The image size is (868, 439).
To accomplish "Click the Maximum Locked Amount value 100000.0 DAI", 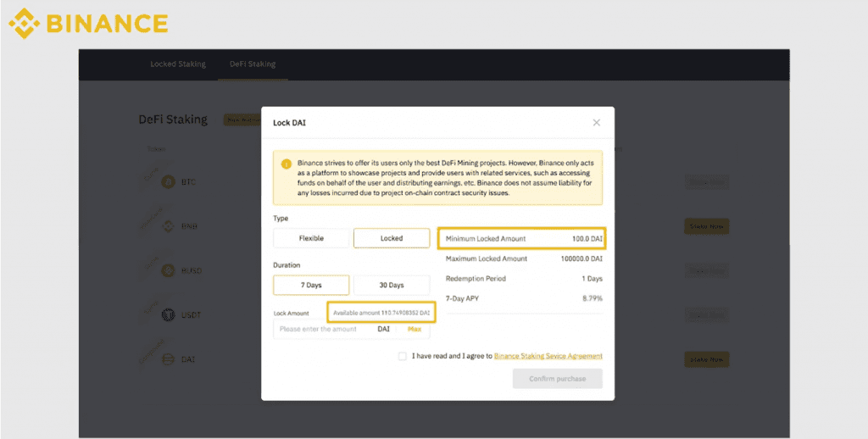I will (581, 258).
